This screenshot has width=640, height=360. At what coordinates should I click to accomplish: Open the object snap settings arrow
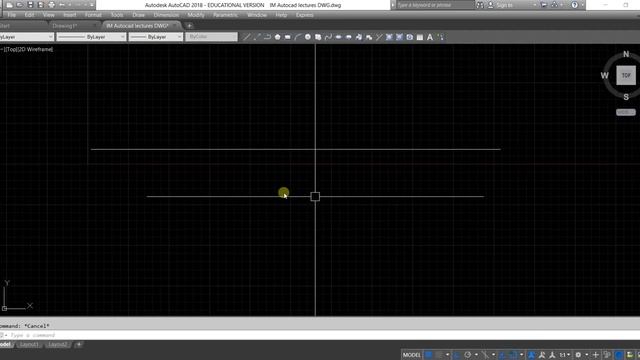(522, 355)
